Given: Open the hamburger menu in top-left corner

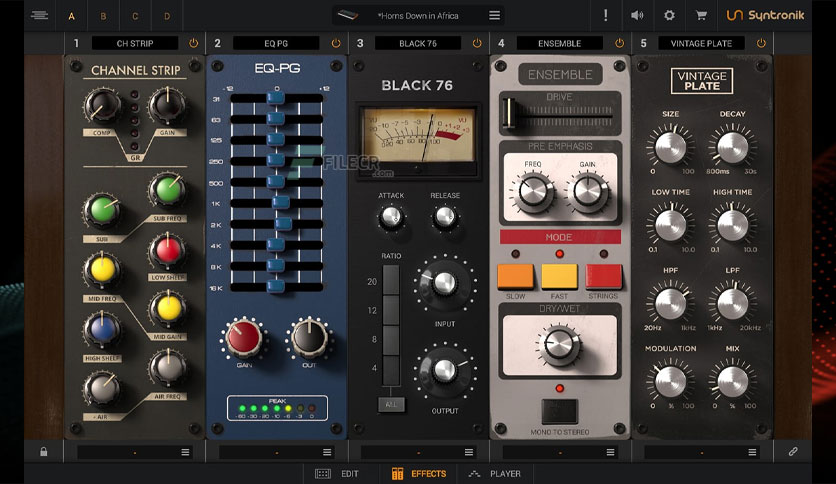Looking at the screenshot, I should (39, 15).
